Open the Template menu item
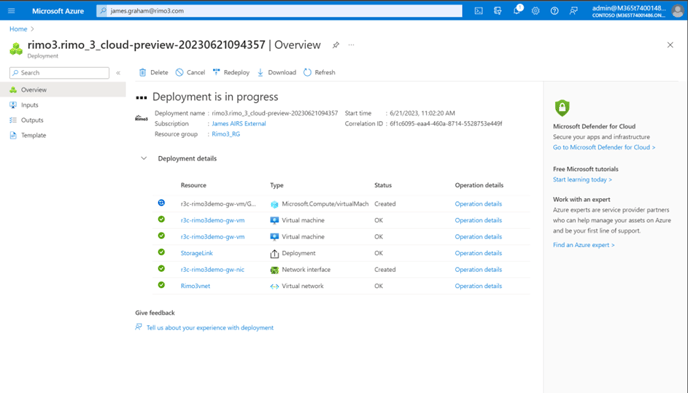The height and width of the screenshot is (393, 688). [x=33, y=135]
